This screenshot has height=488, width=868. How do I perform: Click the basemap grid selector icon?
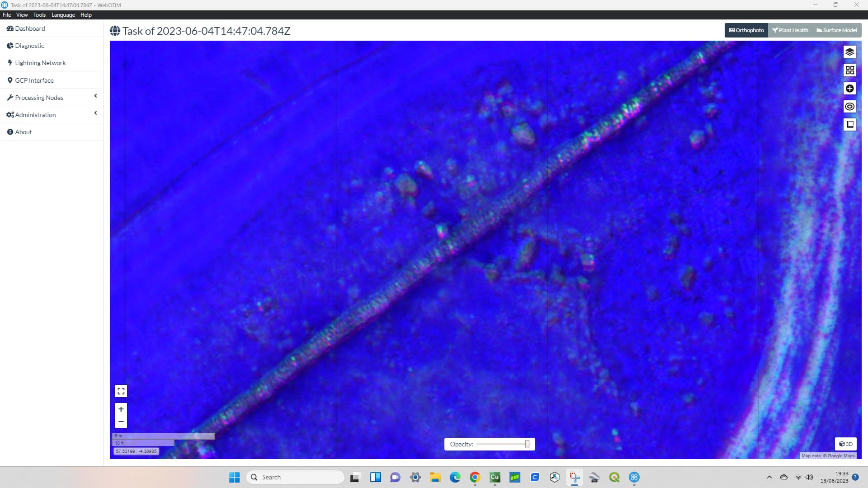tap(849, 70)
